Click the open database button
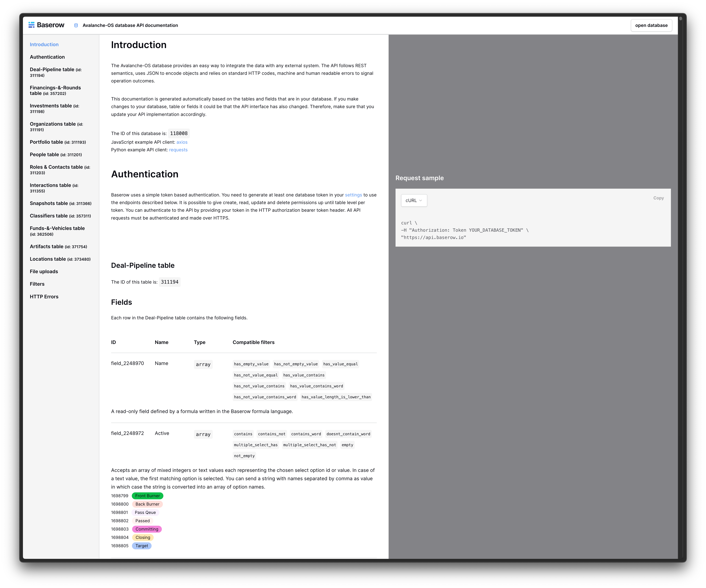This screenshot has height=588, width=706. tap(651, 26)
